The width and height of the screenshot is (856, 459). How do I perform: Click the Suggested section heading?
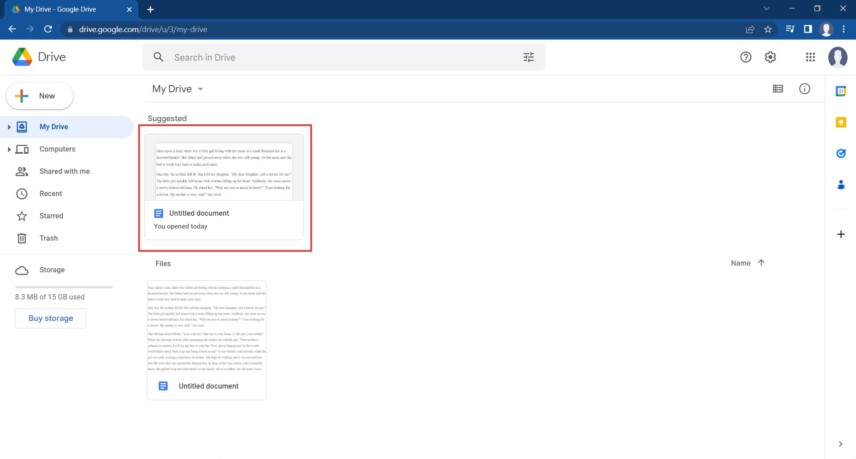click(167, 118)
